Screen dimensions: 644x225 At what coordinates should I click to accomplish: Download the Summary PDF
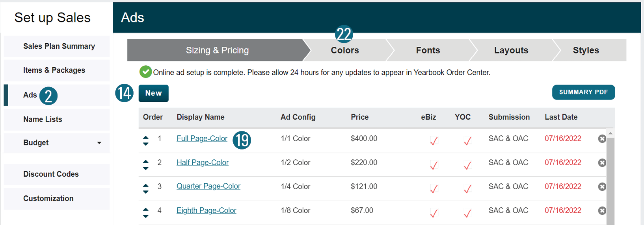(583, 92)
